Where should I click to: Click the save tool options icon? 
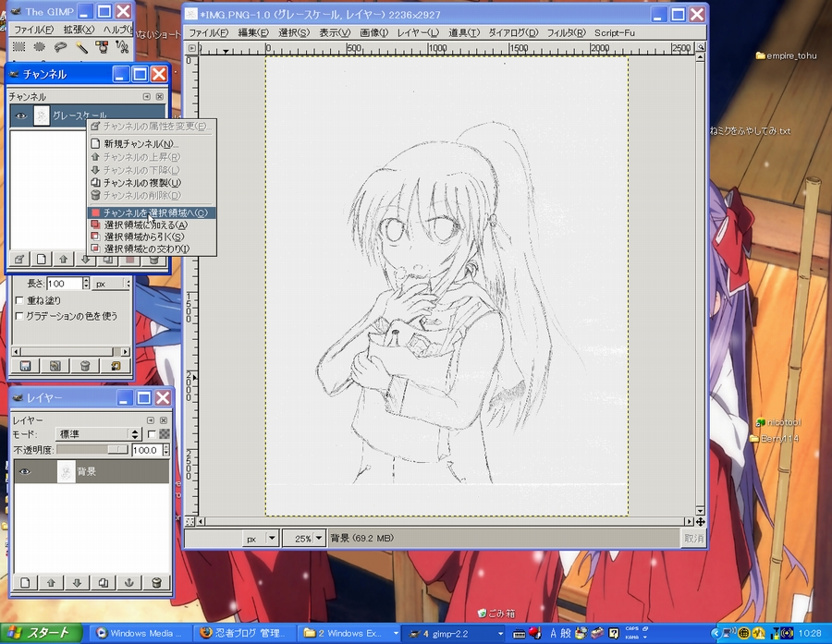click(x=26, y=366)
